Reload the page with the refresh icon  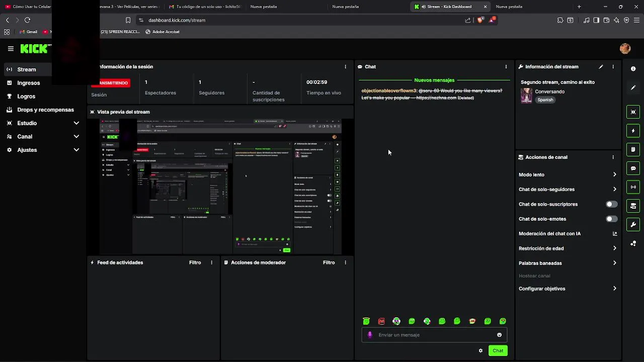pos(27,20)
